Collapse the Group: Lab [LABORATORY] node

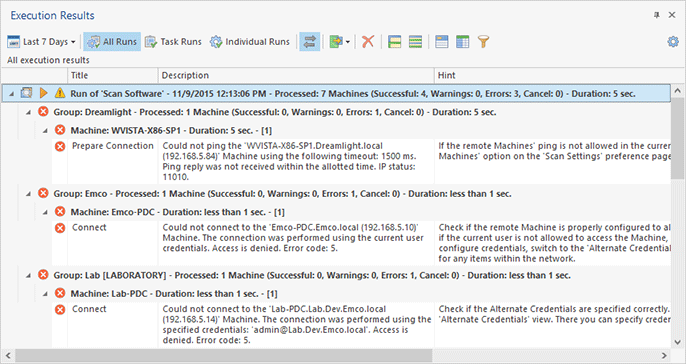pos(28,275)
